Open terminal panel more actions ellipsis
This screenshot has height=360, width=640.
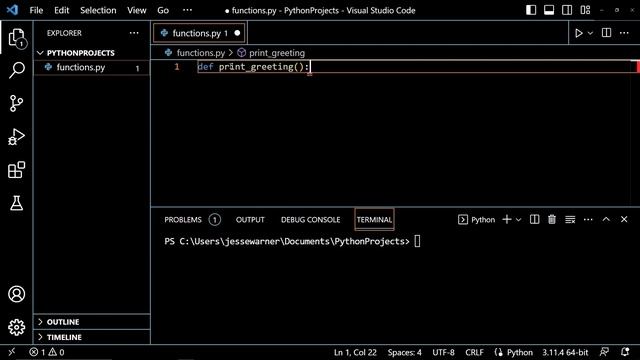click(x=588, y=219)
